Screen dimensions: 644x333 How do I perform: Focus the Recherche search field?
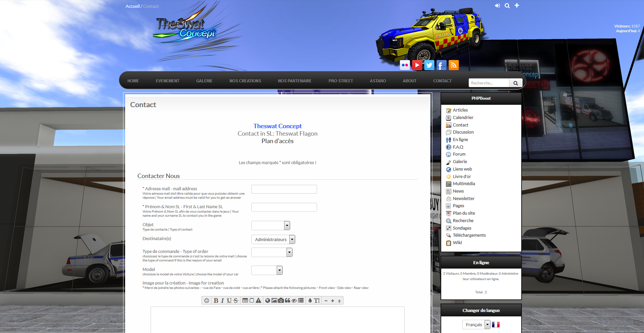point(489,83)
